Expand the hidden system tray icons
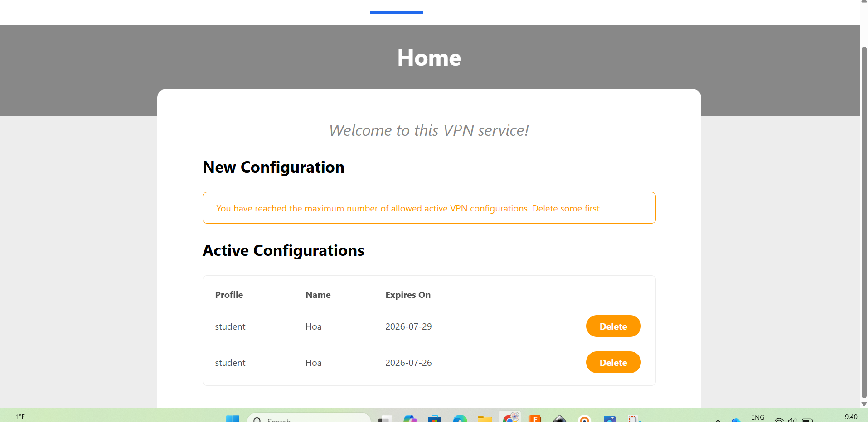The width and height of the screenshot is (868, 422). pyautogui.click(x=718, y=420)
